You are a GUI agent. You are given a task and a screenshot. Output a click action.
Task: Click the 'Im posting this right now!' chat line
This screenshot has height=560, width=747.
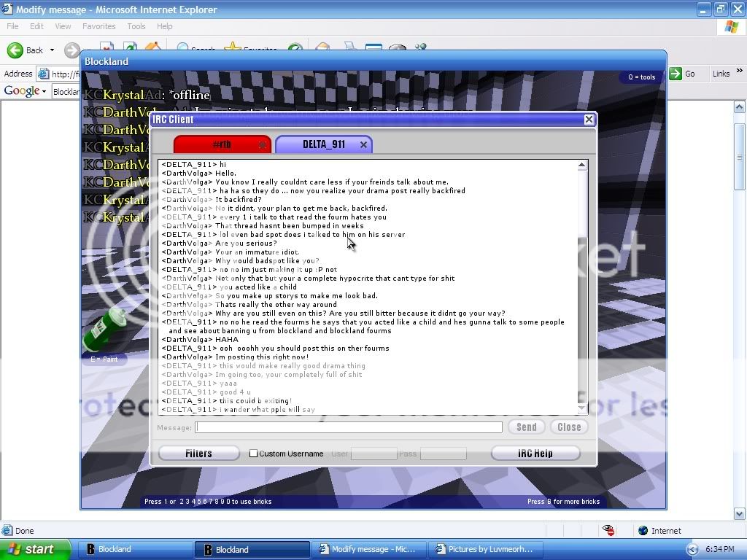click(x=235, y=357)
